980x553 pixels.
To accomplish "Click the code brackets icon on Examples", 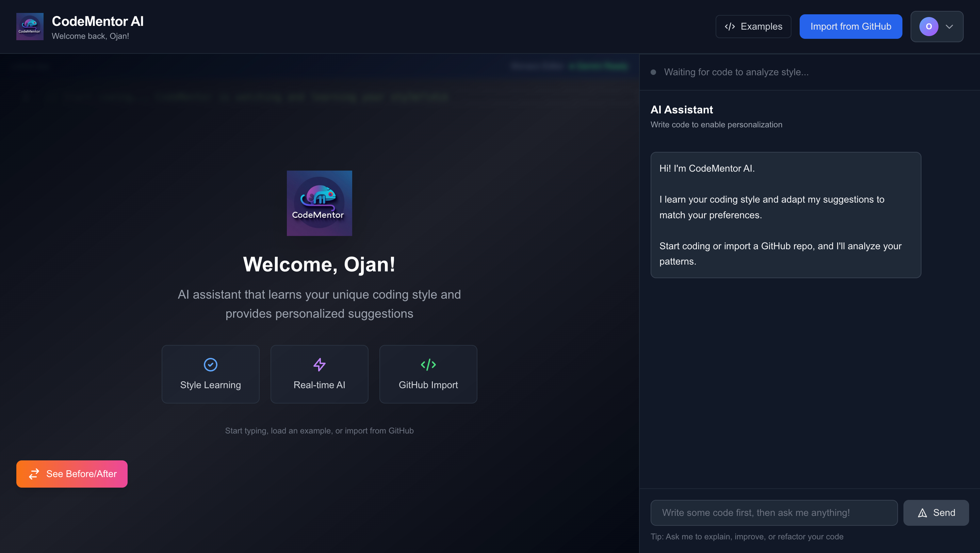I will tap(729, 26).
